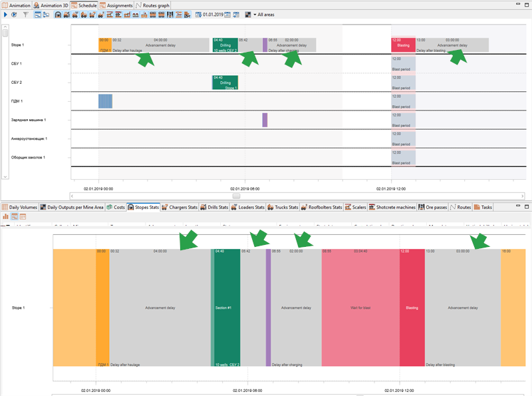
Task: Open the Drills Stats tab
Action: click(214, 207)
